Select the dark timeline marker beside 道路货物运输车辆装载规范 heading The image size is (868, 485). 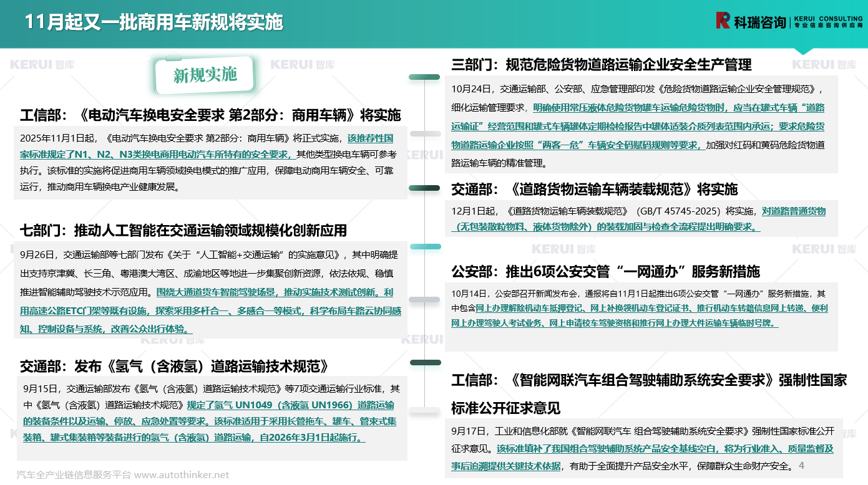click(424, 188)
